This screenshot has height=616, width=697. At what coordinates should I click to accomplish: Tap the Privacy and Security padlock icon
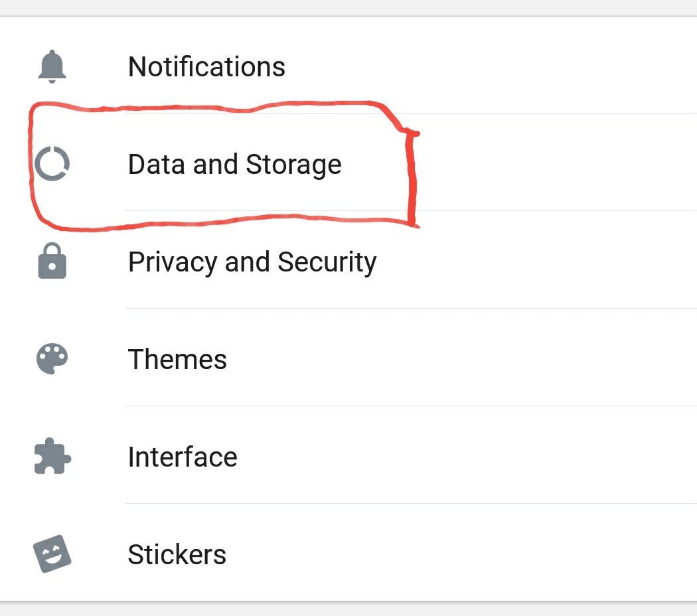pyautogui.click(x=52, y=261)
